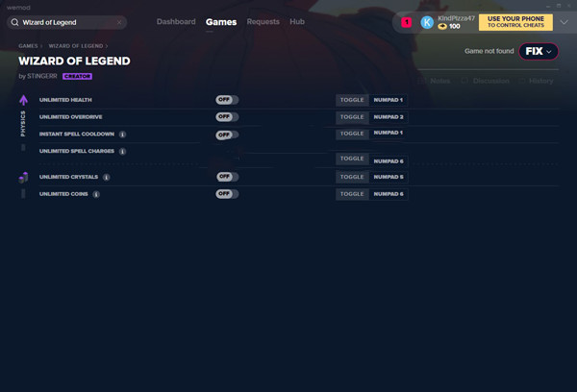Screen dimensions: 577x392
Task: Open the STiNGERR creator profile
Action: point(42,76)
